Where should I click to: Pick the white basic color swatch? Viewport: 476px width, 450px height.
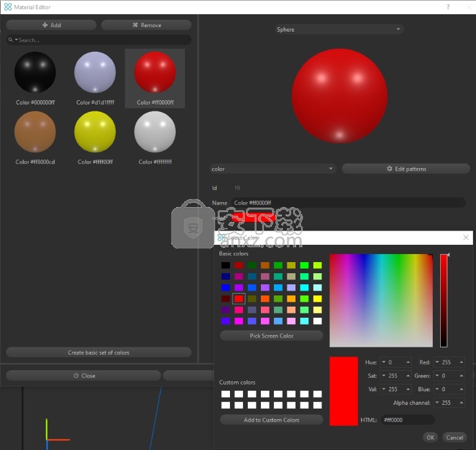pos(318,321)
